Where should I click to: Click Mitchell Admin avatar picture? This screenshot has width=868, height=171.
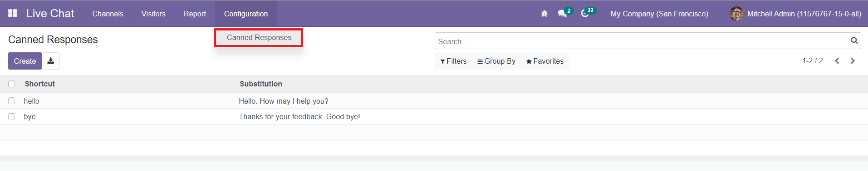pyautogui.click(x=736, y=14)
